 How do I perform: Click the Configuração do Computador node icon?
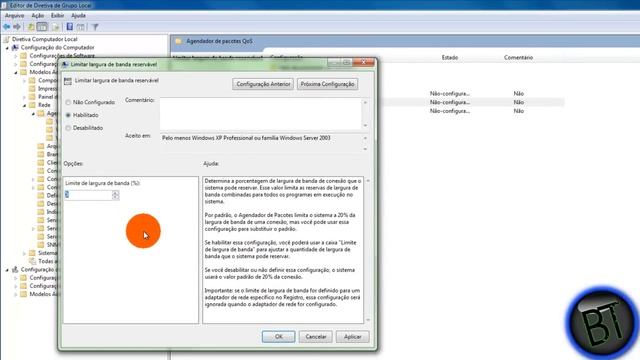tap(15, 47)
